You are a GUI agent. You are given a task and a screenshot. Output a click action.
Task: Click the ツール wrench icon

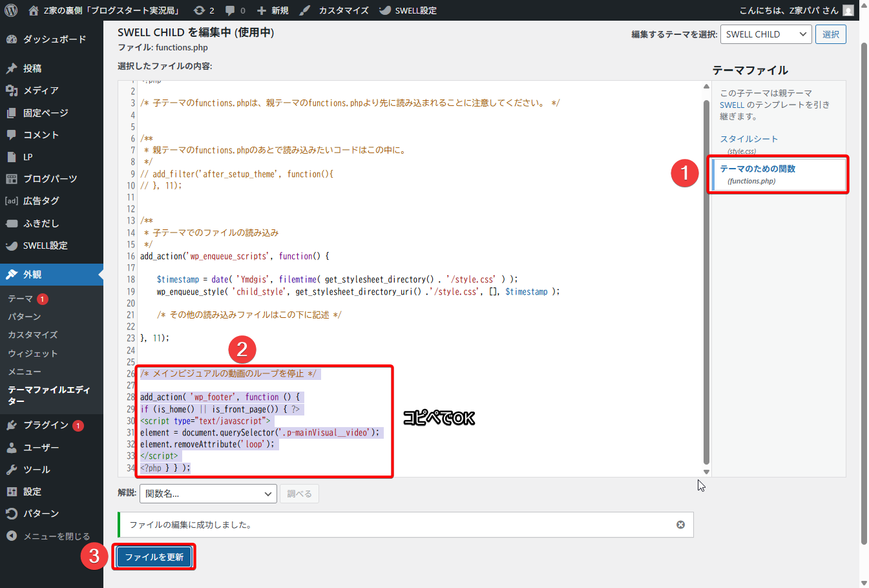12,470
